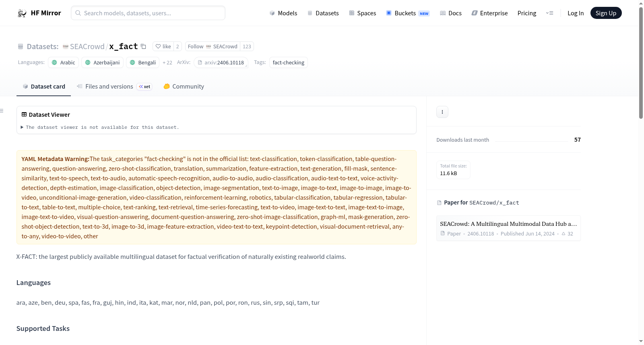Filter by the Arabic language tag

pyautogui.click(x=63, y=63)
